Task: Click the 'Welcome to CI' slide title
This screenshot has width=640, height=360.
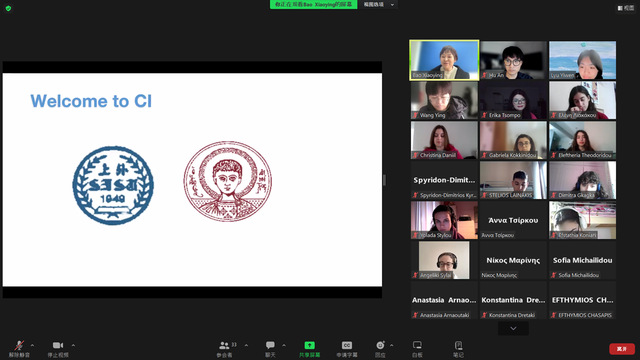Action: pos(91,101)
